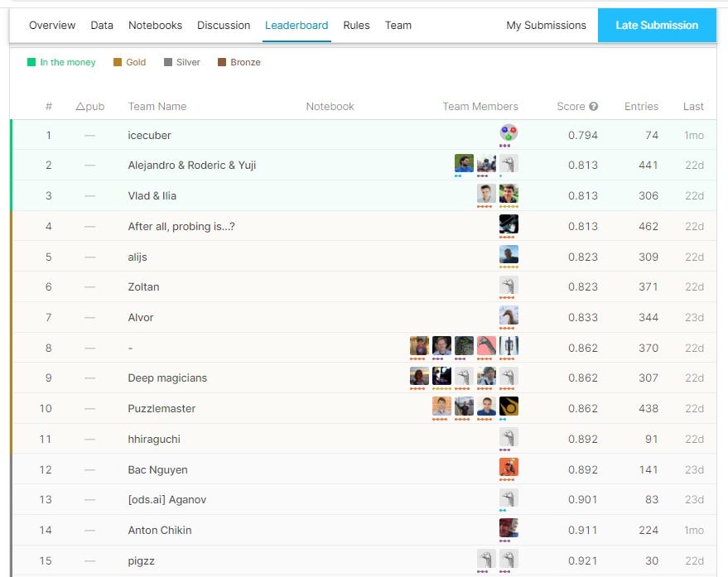
Task: Open first avatar of Vlad & Ilia team
Action: (486, 194)
